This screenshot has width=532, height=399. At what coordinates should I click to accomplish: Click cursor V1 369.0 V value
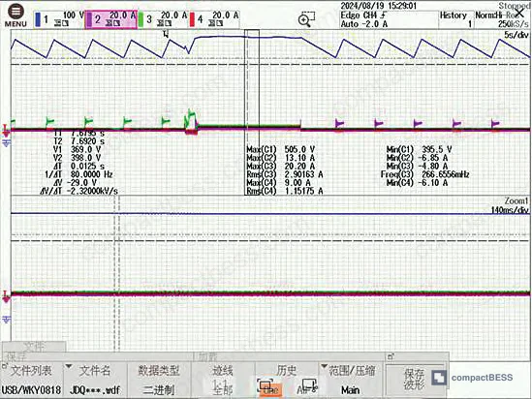pos(77,149)
